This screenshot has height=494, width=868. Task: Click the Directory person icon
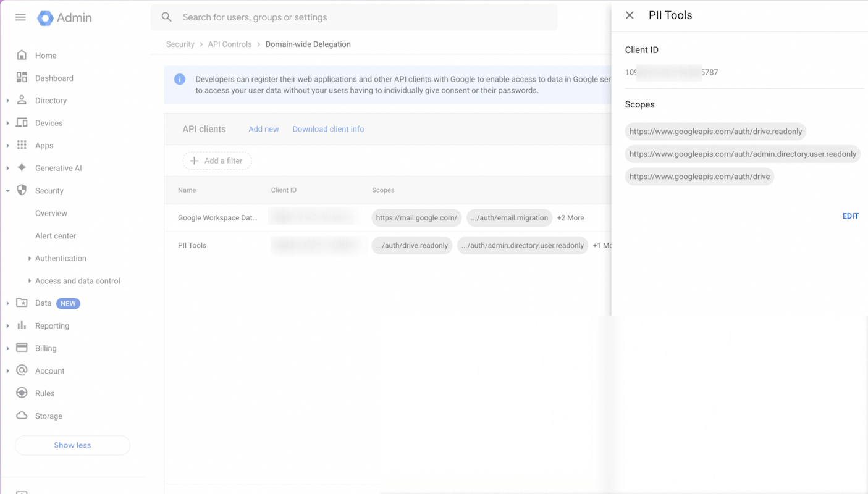[x=22, y=100]
